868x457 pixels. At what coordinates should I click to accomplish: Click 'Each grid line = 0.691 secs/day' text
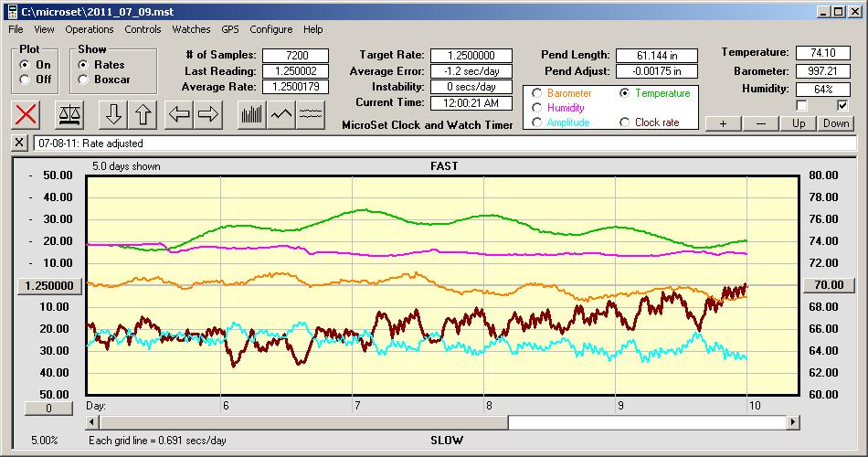click(157, 441)
